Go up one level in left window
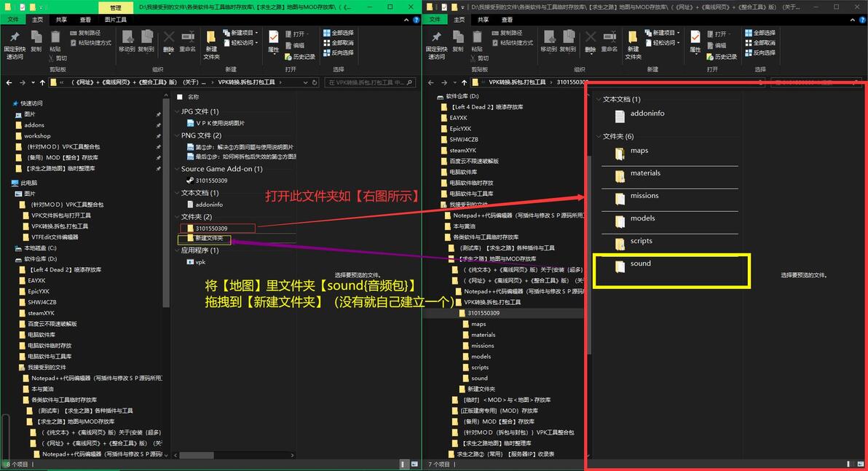Image resolution: width=868 pixels, height=471 pixels. (42, 82)
